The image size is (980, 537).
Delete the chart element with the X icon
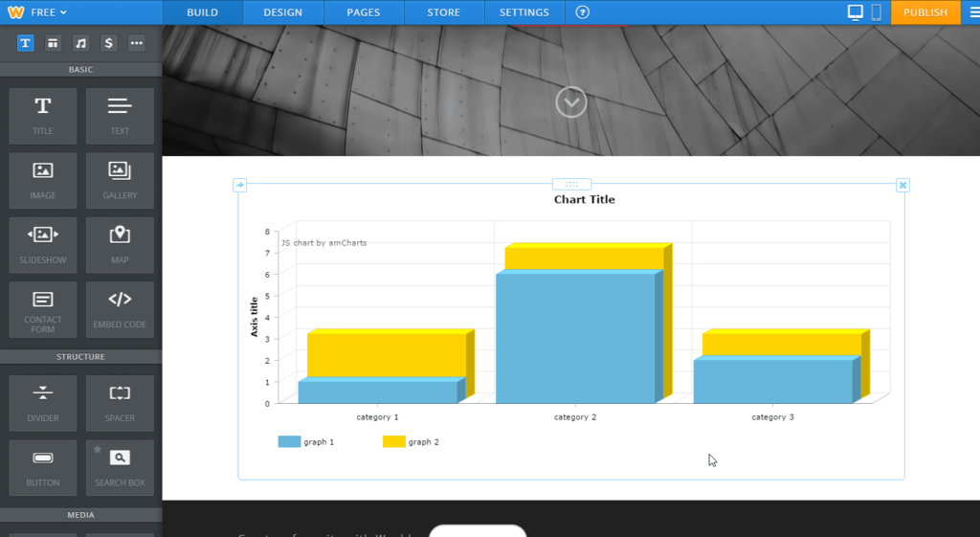(902, 185)
